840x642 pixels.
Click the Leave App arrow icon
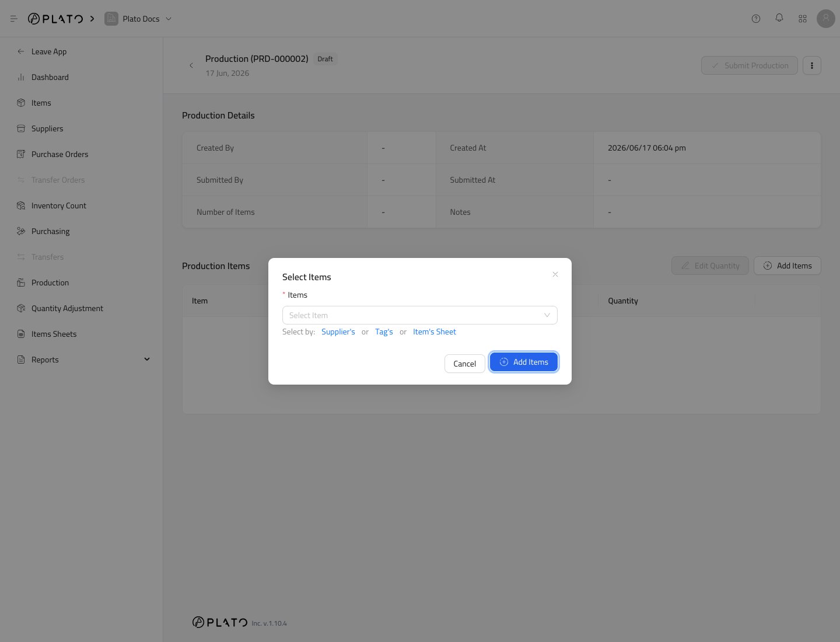point(21,51)
